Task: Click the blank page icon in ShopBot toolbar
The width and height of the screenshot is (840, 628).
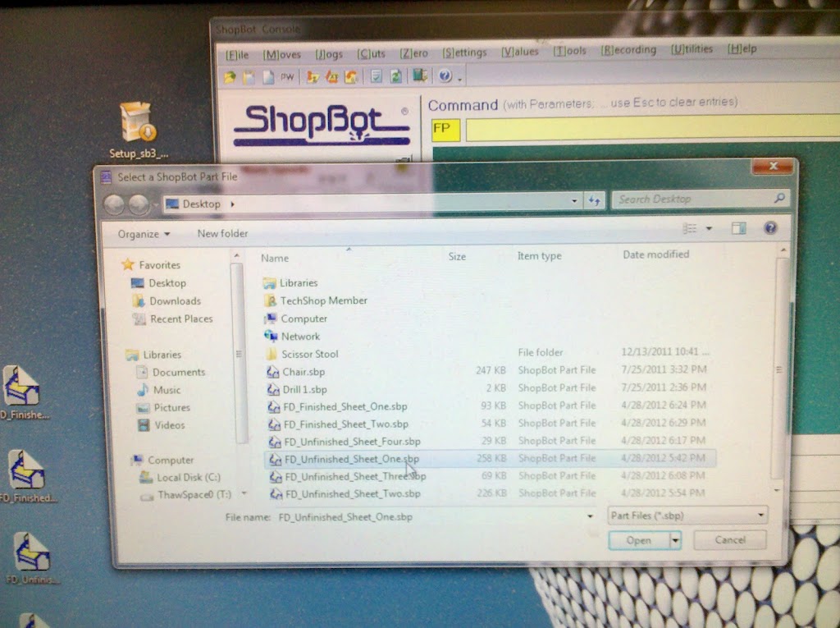Action: [x=268, y=77]
